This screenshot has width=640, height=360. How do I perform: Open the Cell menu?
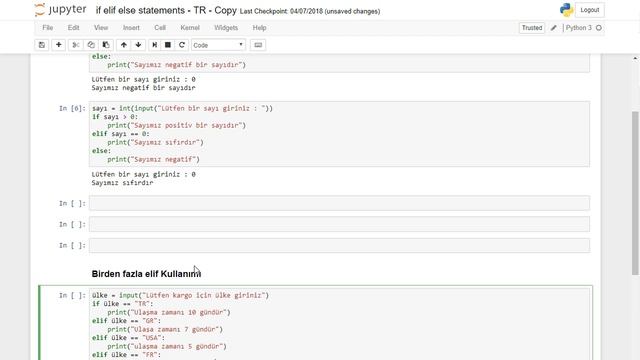click(160, 28)
